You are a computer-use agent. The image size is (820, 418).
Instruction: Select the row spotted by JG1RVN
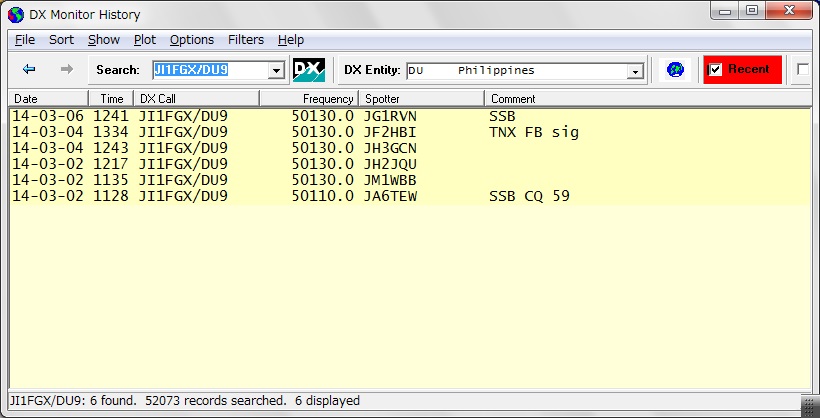pyautogui.click(x=410, y=116)
